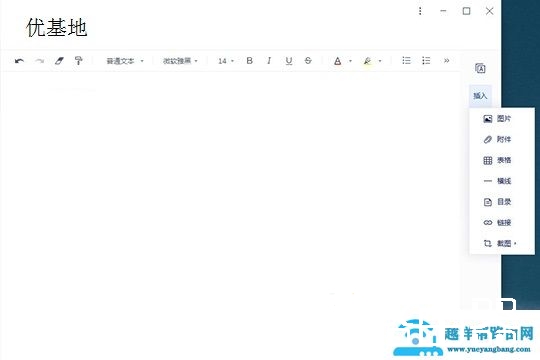
Task: Choose 链接 link from insert menu
Action: tap(501, 223)
